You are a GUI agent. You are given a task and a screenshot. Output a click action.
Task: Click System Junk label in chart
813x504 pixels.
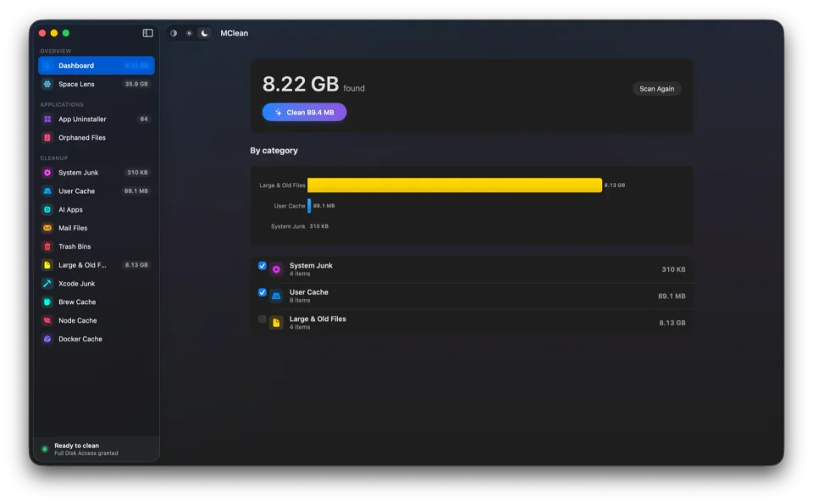(288, 226)
